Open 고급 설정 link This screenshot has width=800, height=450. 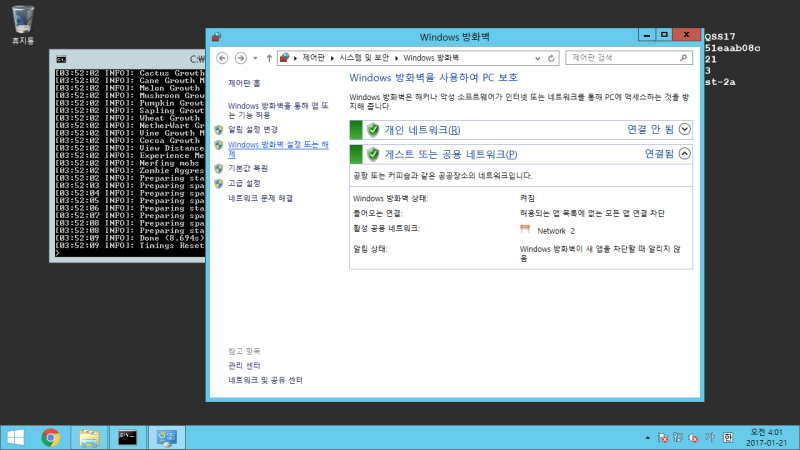pos(244,183)
